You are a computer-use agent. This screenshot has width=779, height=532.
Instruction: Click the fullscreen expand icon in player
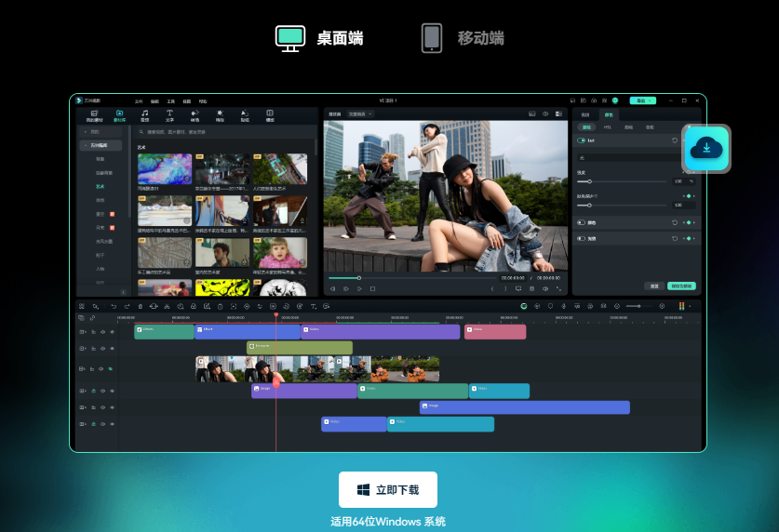point(558,288)
